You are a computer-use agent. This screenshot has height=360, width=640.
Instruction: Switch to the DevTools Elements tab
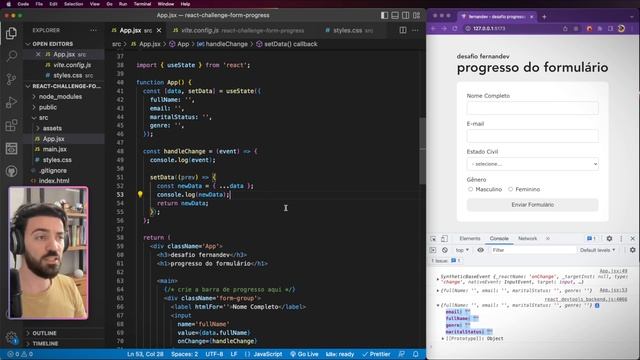tap(470, 239)
